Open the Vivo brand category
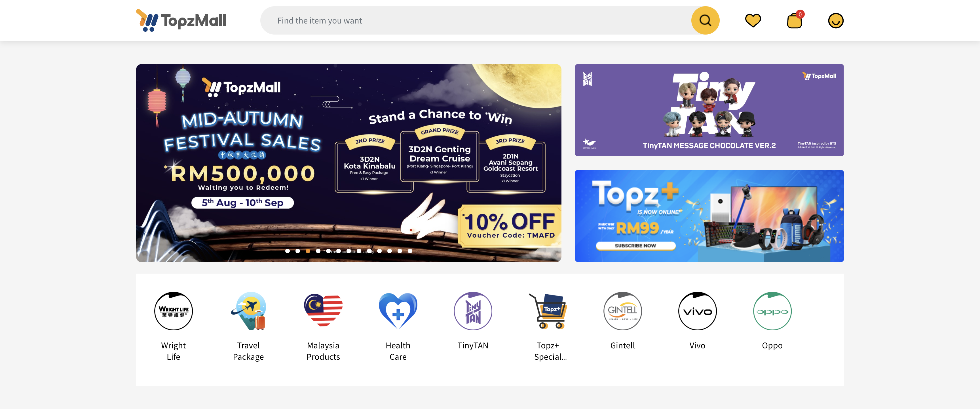 point(697,311)
